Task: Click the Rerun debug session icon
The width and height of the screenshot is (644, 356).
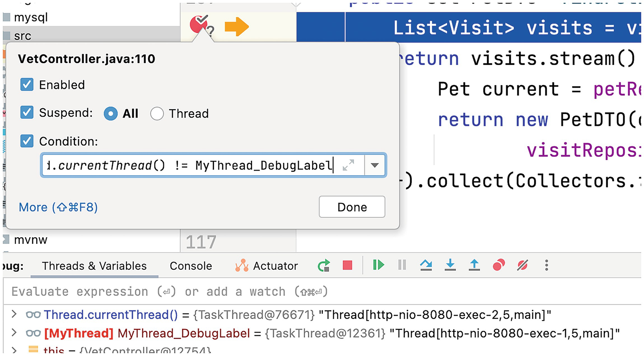Action: pyautogui.click(x=324, y=266)
